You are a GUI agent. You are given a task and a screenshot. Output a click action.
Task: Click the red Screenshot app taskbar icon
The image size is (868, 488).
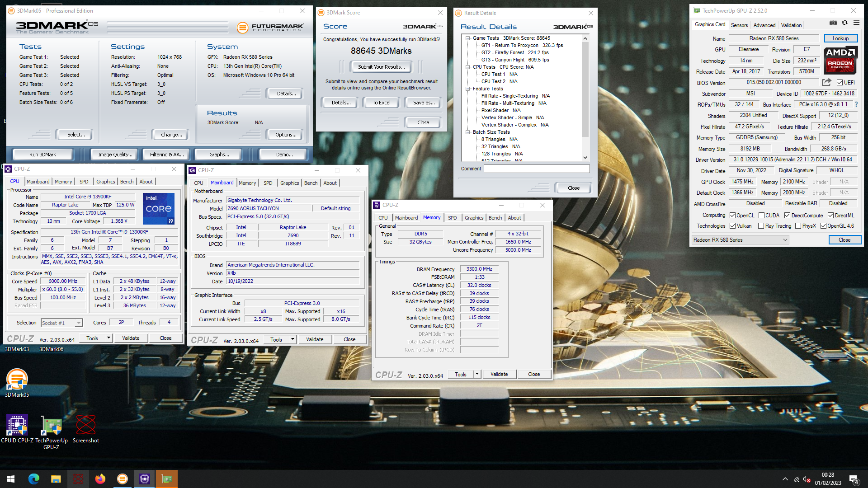(x=78, y=479)
